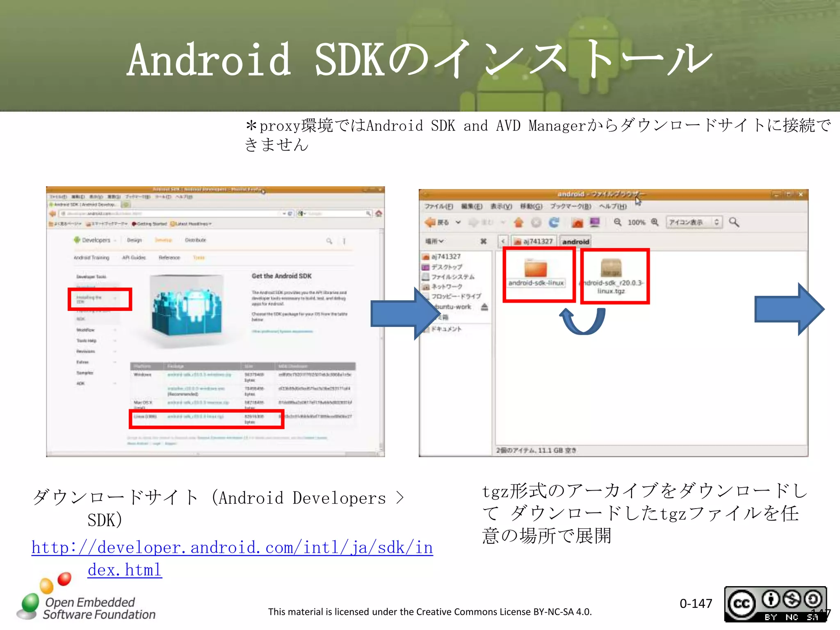The height and width of the screenshot is (630, 840).
Task: Select the android-sdk_r20.0.3-linux.tgz archive
Action: point(611,276)
